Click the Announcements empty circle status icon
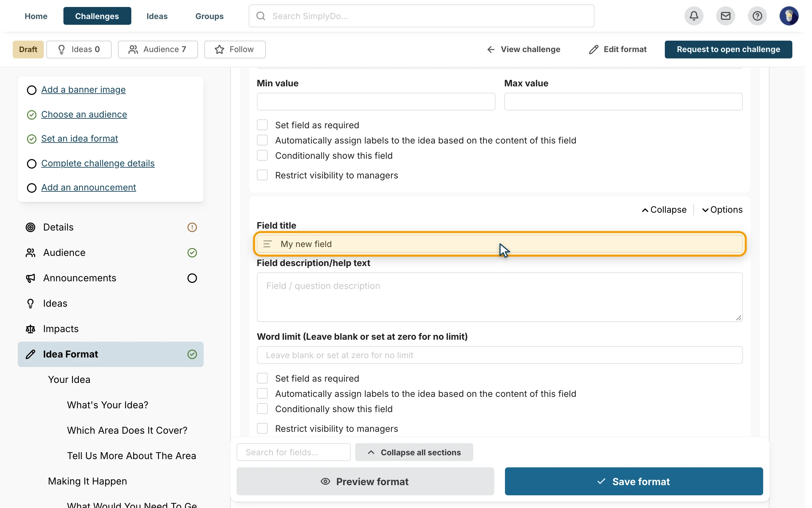 (192, 278)
